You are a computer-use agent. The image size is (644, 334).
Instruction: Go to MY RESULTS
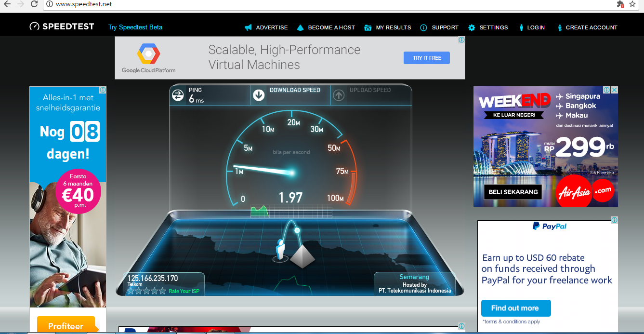[394, 27]
